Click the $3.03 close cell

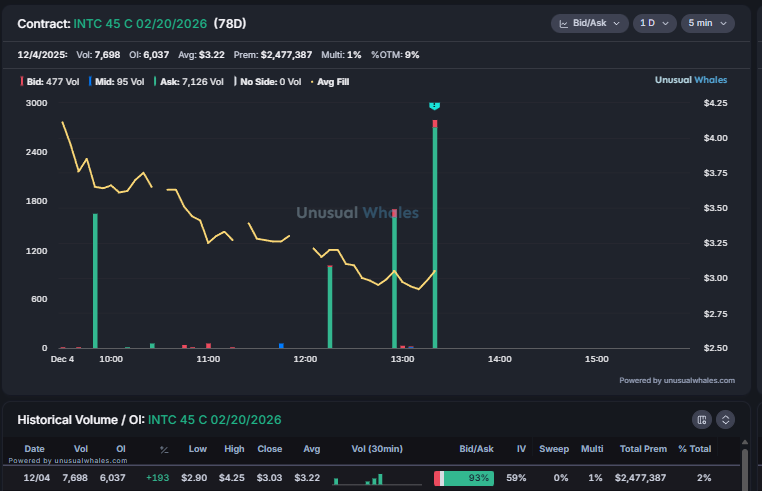click(269, 478)
